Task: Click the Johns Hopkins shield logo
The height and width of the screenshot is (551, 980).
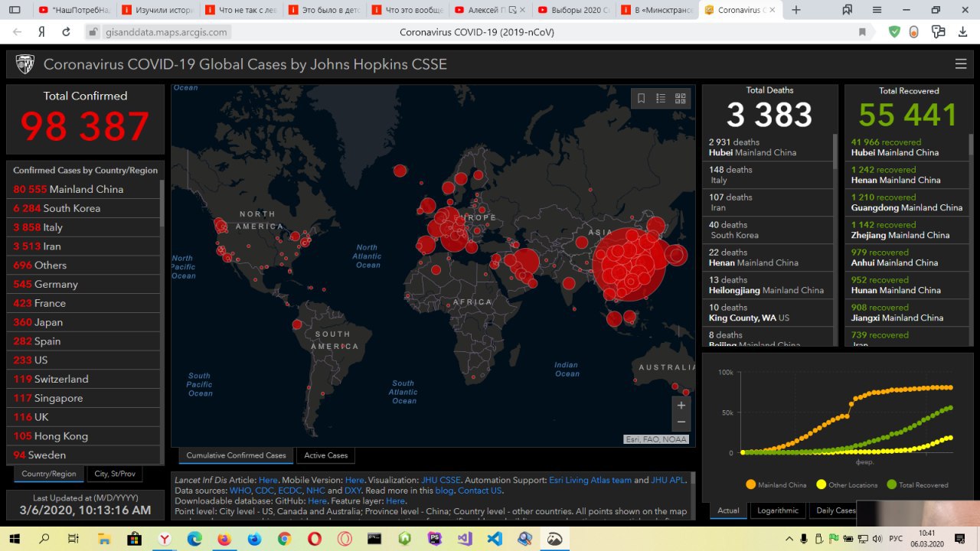Action: 25,64
